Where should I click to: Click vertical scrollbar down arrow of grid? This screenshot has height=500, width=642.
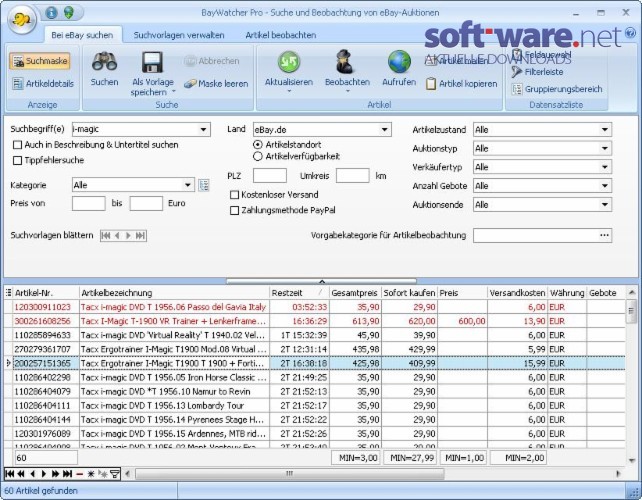[x=632, y=461]
